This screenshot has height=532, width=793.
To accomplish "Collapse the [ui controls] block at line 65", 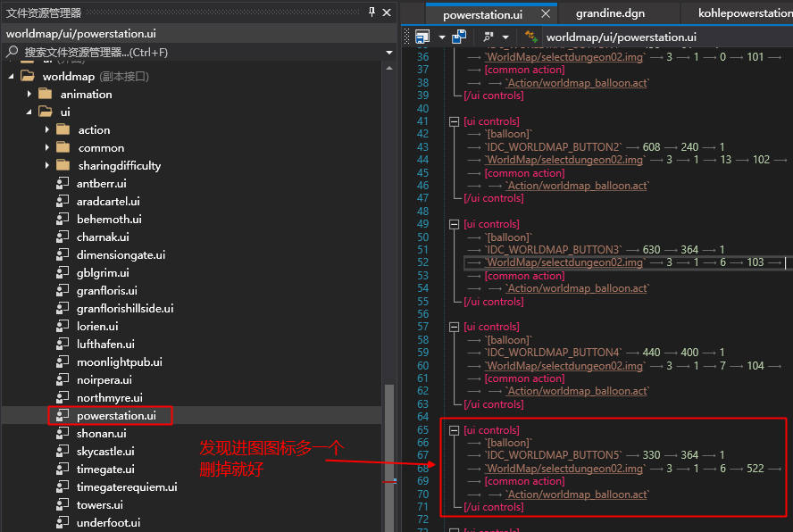I will pyautogui.click(x=454, y=430).
